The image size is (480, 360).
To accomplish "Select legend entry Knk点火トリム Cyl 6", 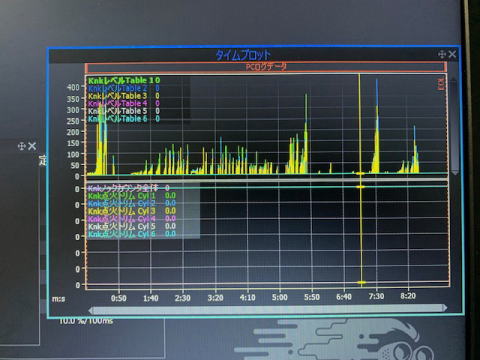I will [x=132, y=234].
